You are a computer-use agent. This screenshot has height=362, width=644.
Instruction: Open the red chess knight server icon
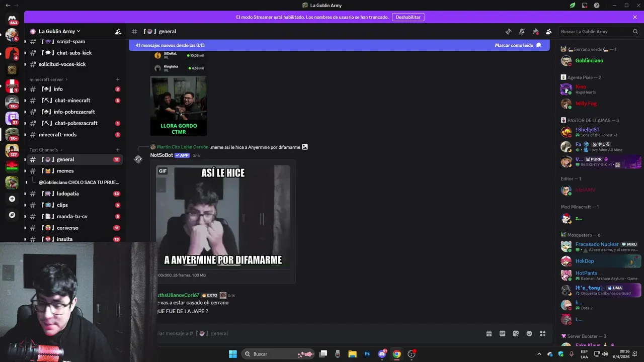12,53
